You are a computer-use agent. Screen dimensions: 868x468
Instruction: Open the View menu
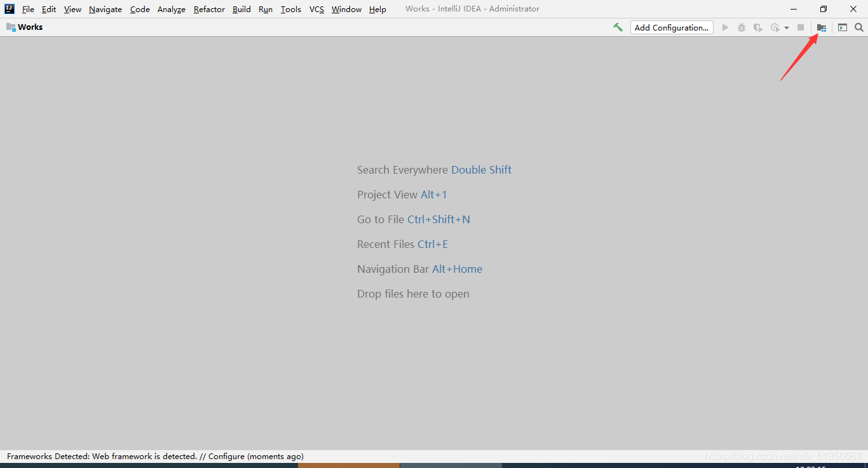click(x=72, y=9)
